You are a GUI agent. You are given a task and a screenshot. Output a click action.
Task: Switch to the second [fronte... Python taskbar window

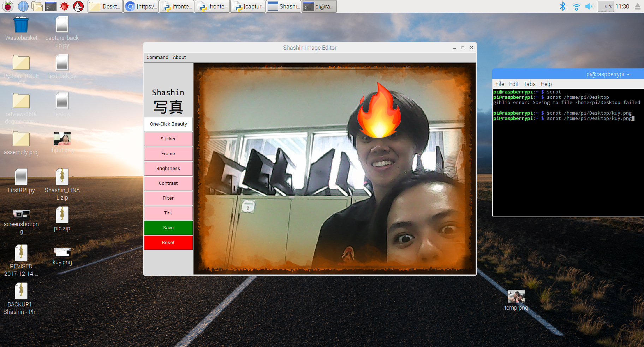pos(212,6)
